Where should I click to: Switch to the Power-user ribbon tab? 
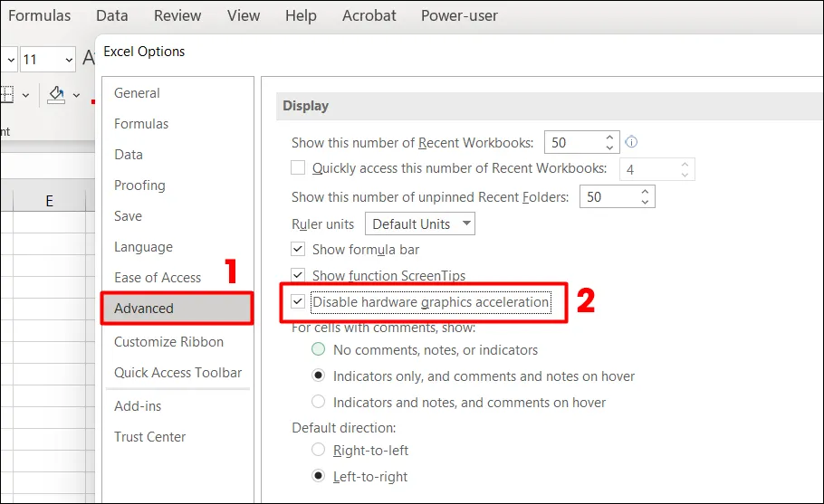[459, 15]
